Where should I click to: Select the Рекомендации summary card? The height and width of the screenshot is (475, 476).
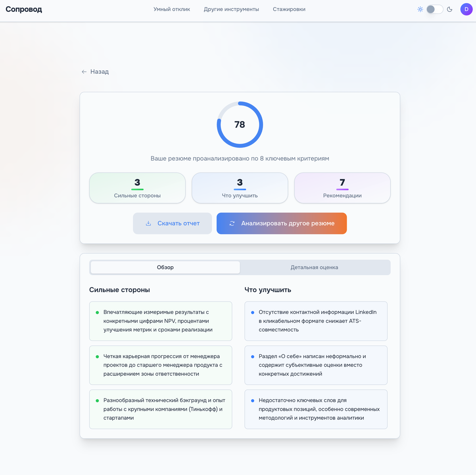click(x=342, y=188)
